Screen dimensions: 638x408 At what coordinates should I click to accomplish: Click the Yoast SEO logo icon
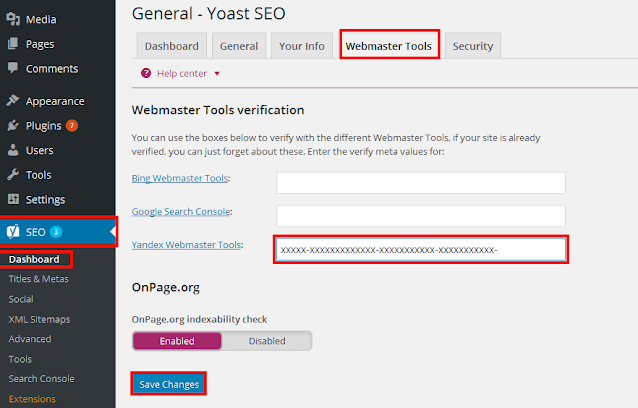13,232
